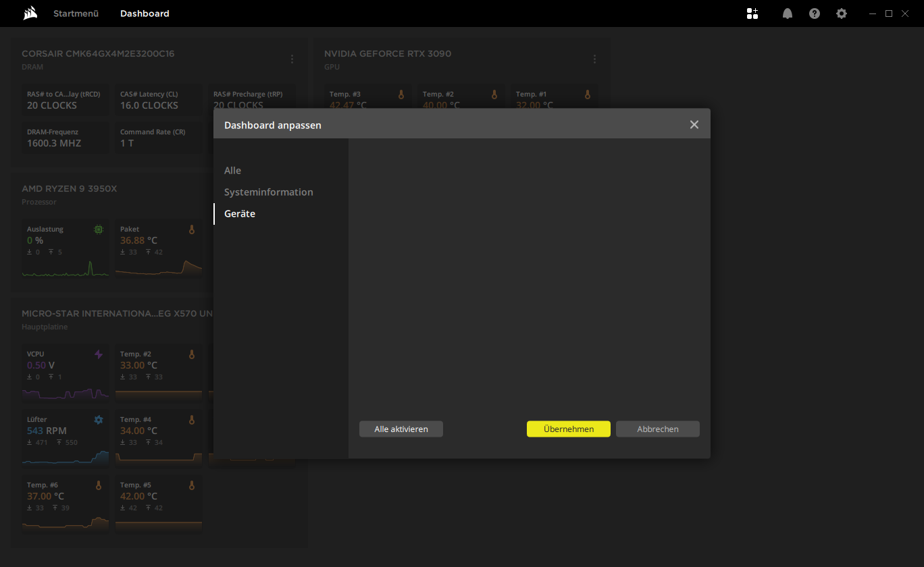
Task: Click the Corsair sails logo
Action: 30,13
